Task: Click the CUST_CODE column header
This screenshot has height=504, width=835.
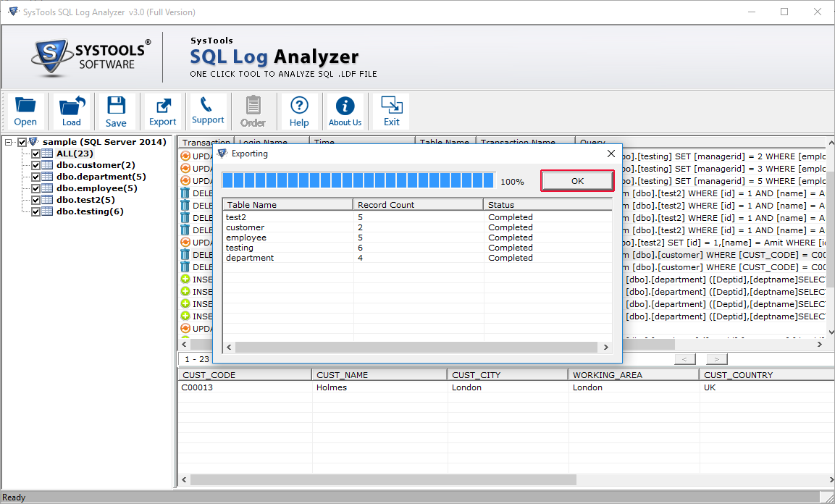Action: (x=245, y=374)
